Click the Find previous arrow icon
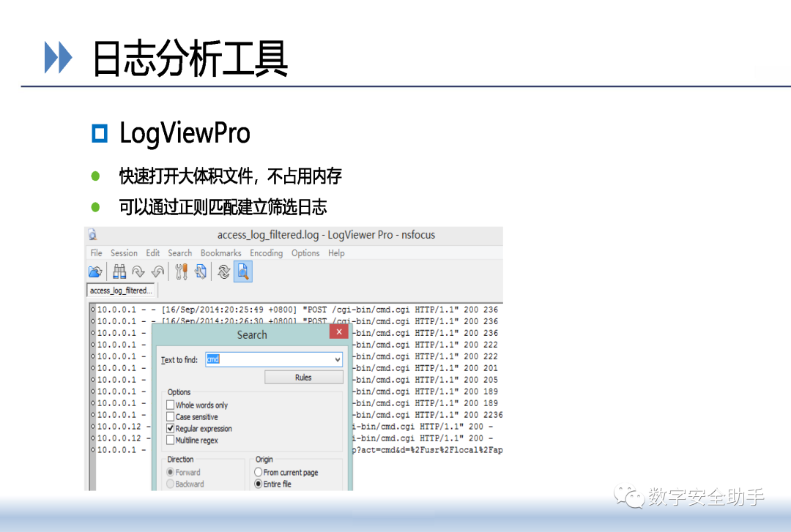The image size is (791, 532). [158, 271]
